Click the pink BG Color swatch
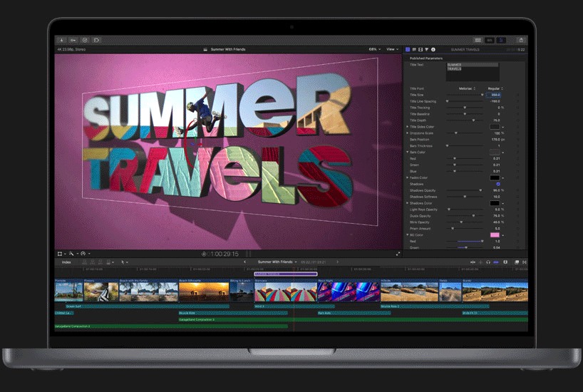Screen dimensions: 583x392 point(494,234)
